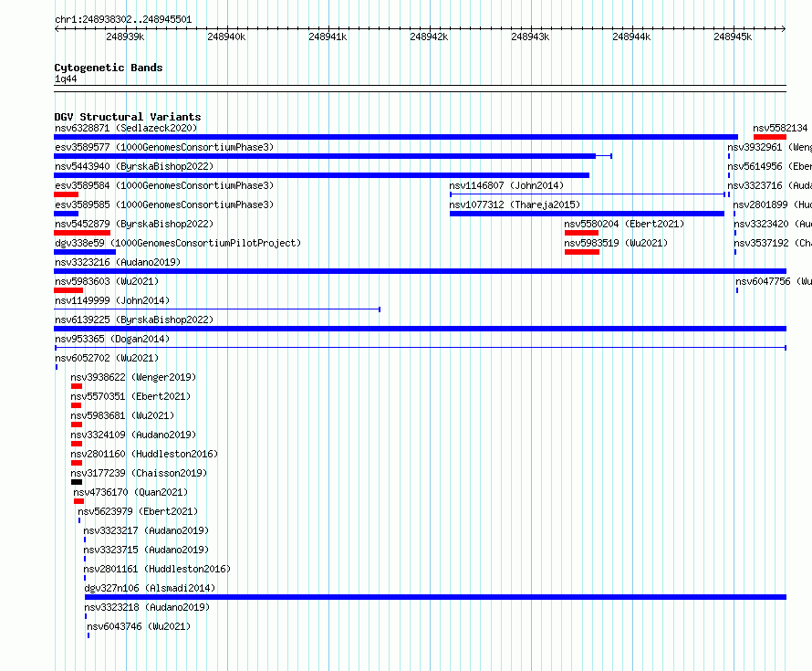Open nsv4736170 (Quan2021) label

[130, 492]
